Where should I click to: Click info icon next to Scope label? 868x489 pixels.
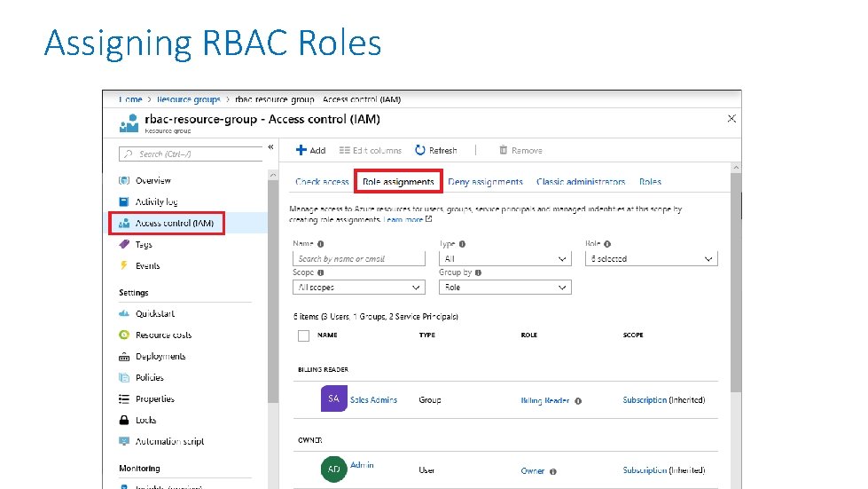point(321,272)
